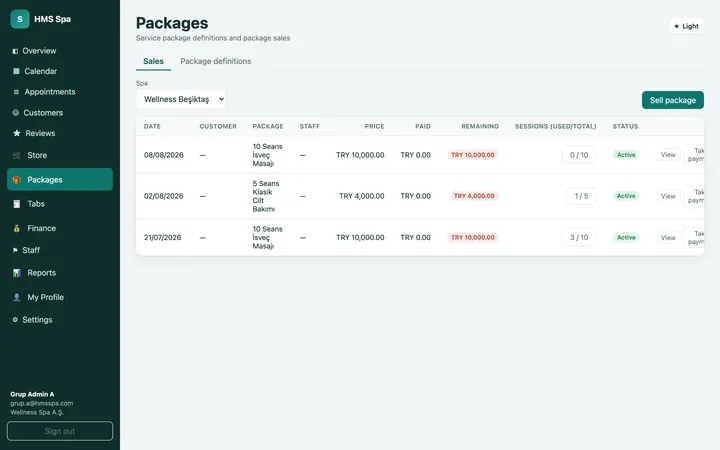
Task: Open the Finance page
Action: (60, 228)
